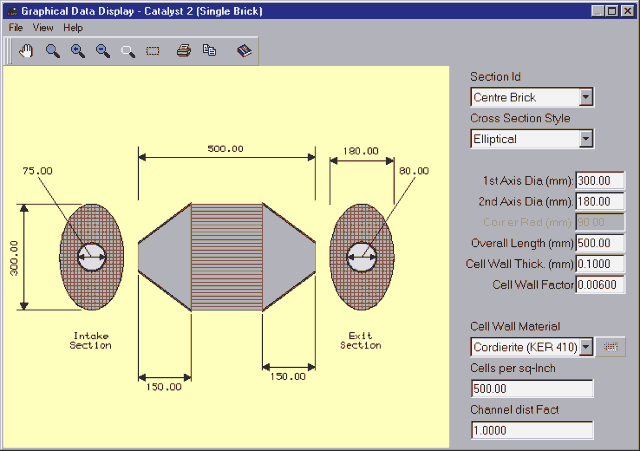Print the catalyst diagram
The image size is (640, 451).
184,51
